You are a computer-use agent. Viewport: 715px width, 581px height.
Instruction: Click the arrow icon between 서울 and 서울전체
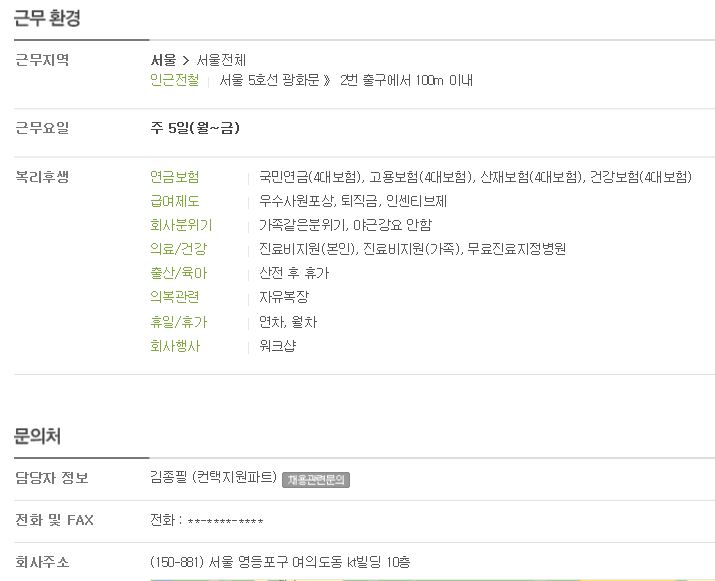[186, 60]
